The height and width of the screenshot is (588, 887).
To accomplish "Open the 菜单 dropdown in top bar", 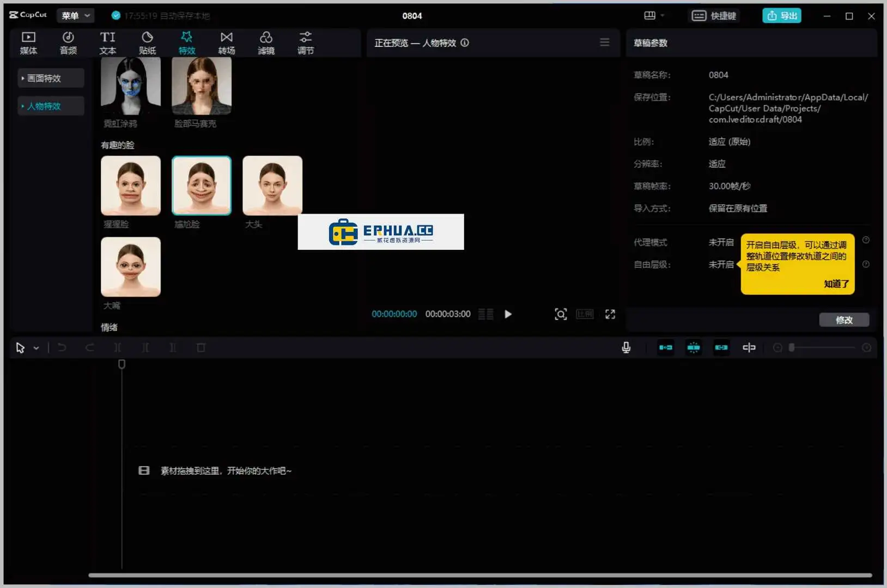I will (75, 15).
